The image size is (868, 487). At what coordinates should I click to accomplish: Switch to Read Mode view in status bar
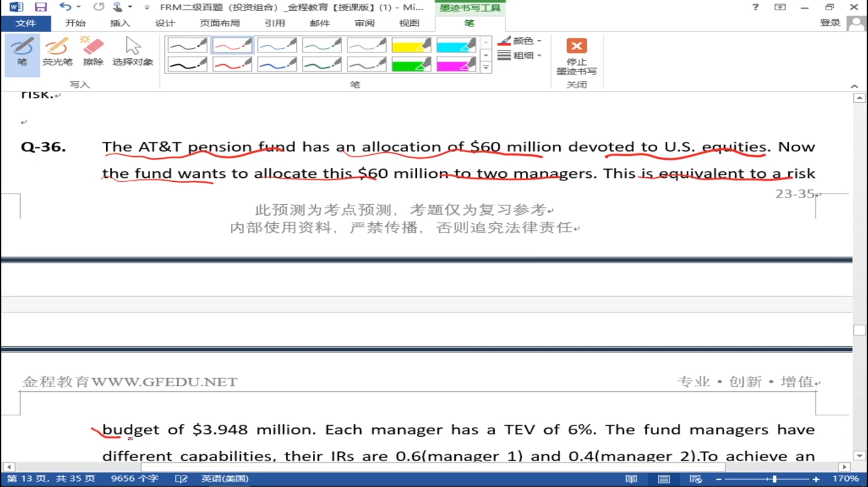pos(631,479)
